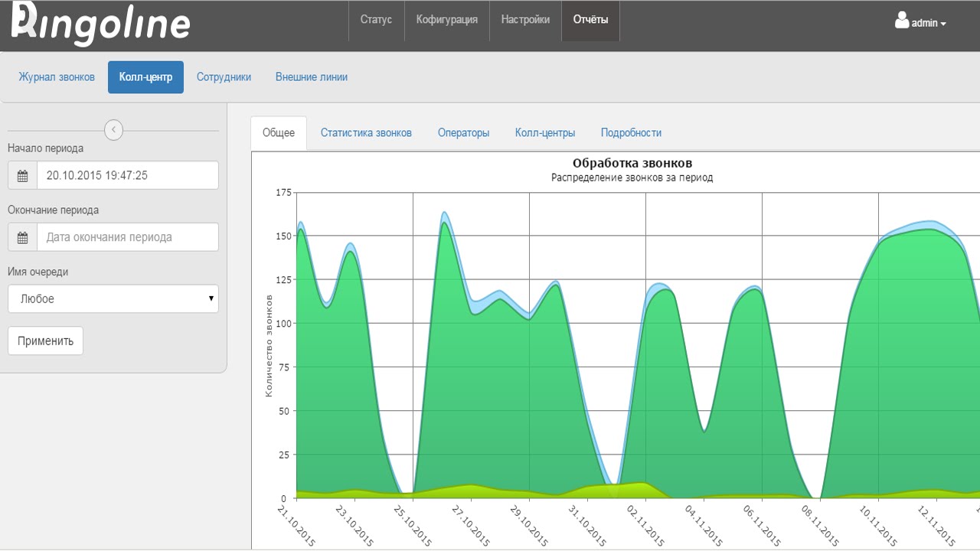Expand the queue name dropdown 'Любое'
980x551 pixels.
[113, 299]
